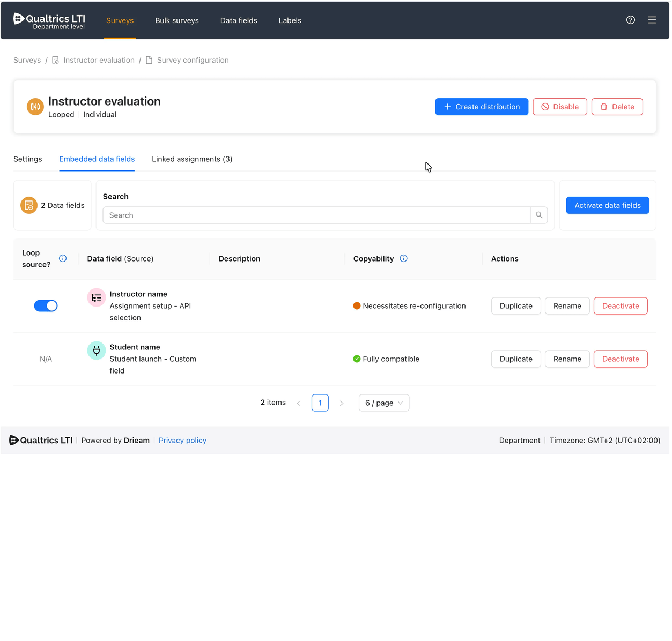The height and width of the screenshot is (641, 672).
Task: Go to next page arrow
Action: click(342, 403)
